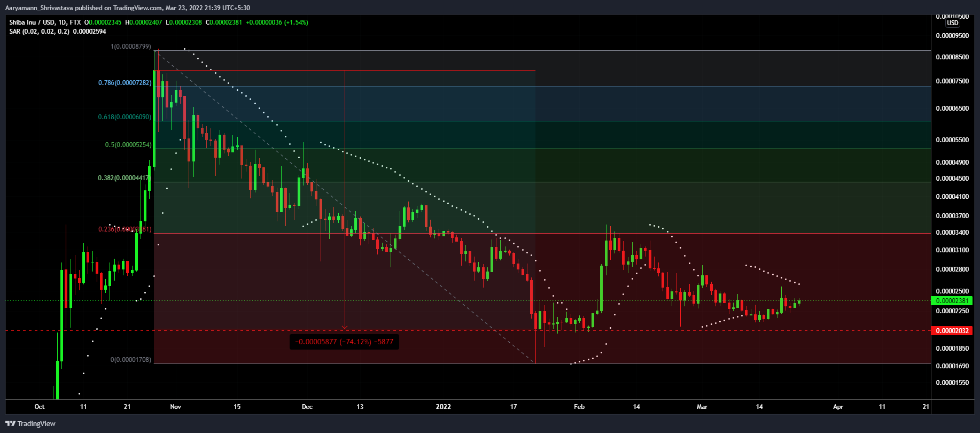
Task: Select the 0.618 Fibonacci level label
Action: (x=125, y=117)
